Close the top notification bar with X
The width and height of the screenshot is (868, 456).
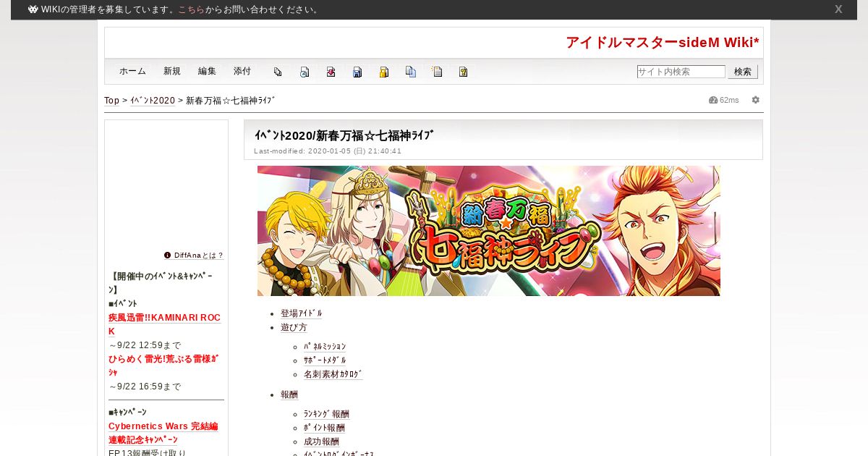click(x=838, y=9)
